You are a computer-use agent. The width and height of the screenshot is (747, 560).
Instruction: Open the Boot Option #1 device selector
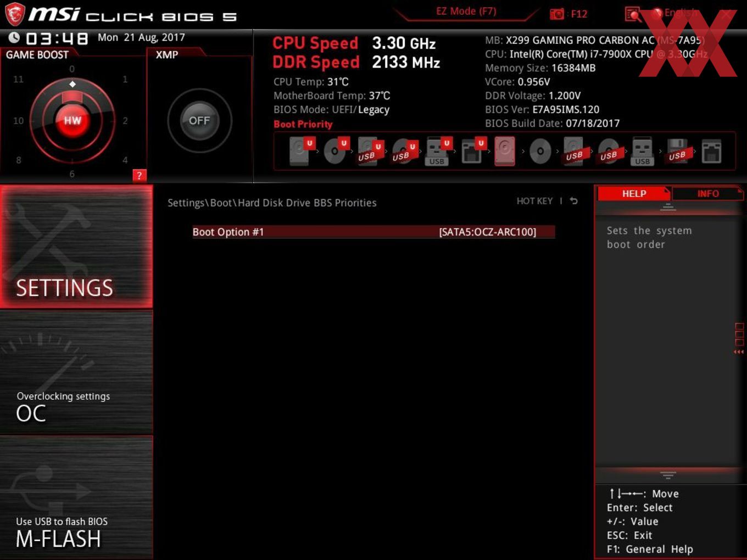point(374,232)
